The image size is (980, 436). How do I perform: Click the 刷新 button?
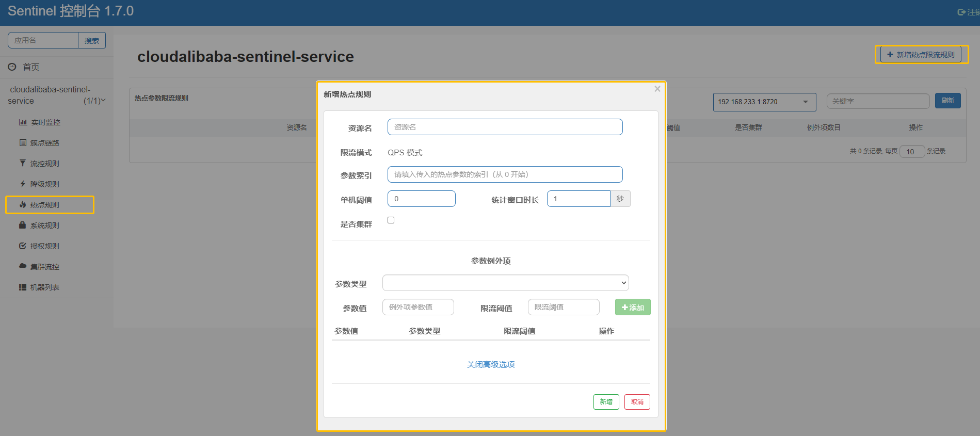coord(947,101)
